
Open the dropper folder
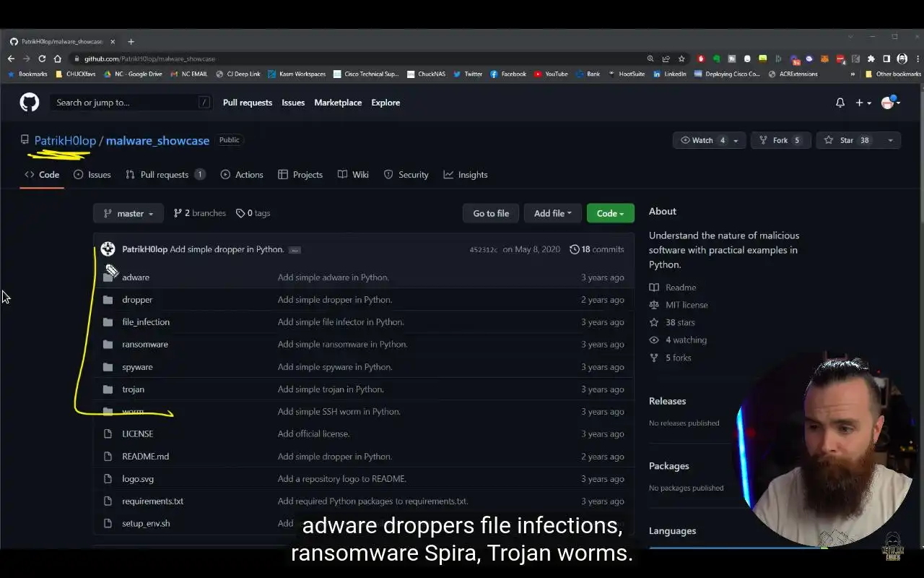[x=137, y=300]
